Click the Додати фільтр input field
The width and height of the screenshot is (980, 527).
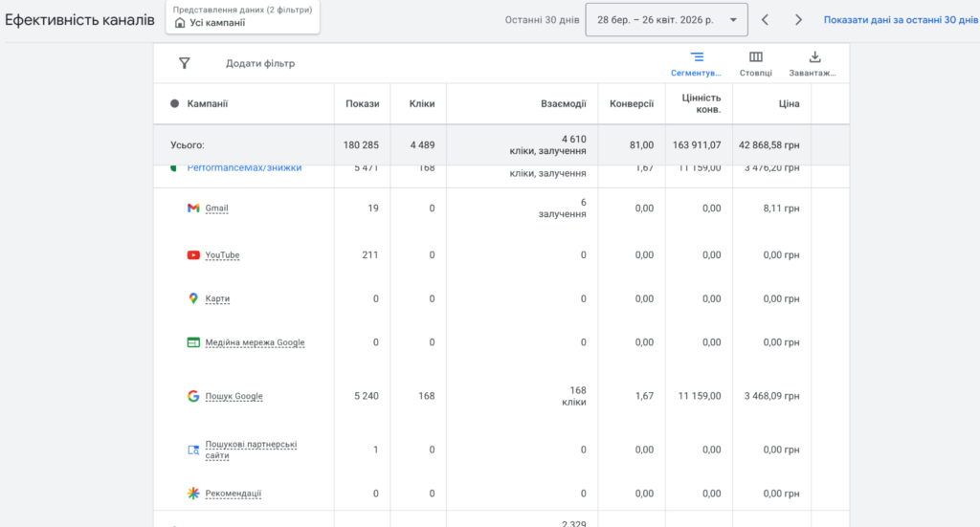(x=260, y=63)
